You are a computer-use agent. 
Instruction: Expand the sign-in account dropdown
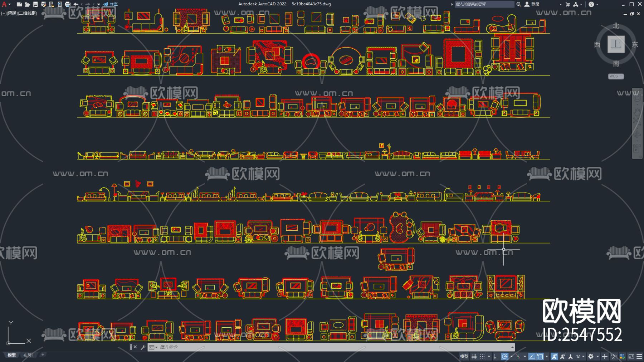[x=560, y=4]
